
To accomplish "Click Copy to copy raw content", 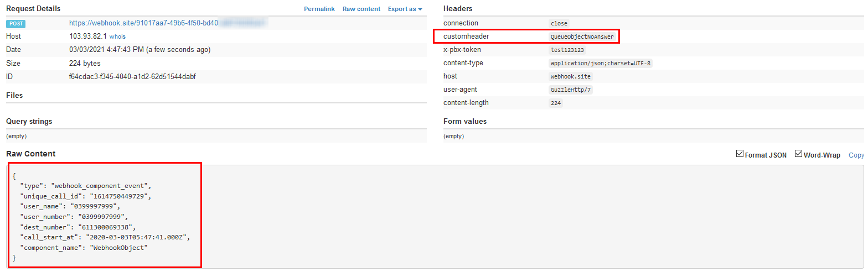I will click(x=856, y=155).
